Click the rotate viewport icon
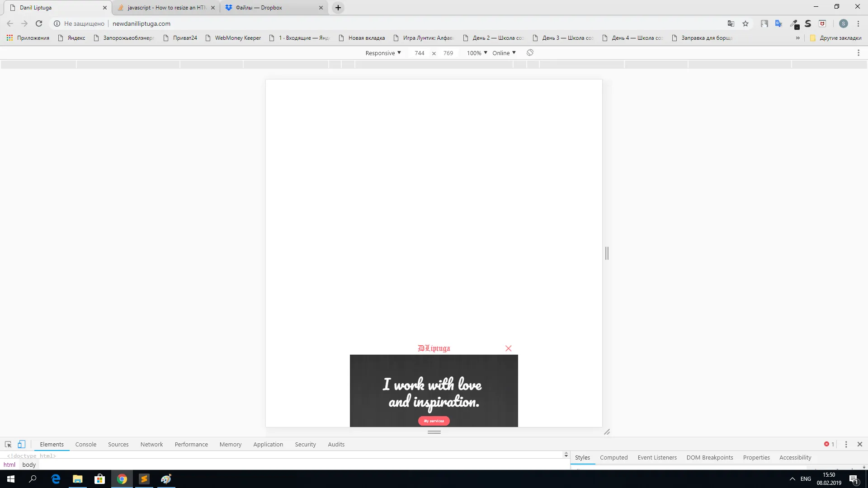Image resolution: width=868 pixels, height=488 pixels. (530, 53)
